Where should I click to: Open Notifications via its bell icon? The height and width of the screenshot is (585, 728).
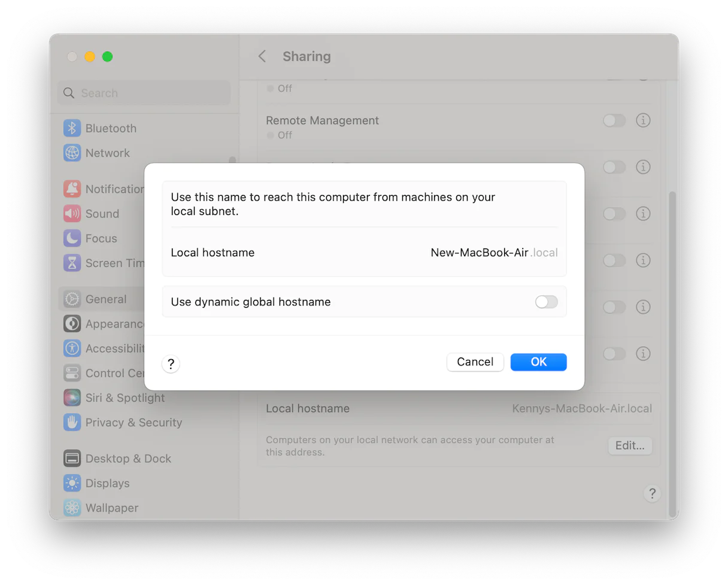coord(72,189)
